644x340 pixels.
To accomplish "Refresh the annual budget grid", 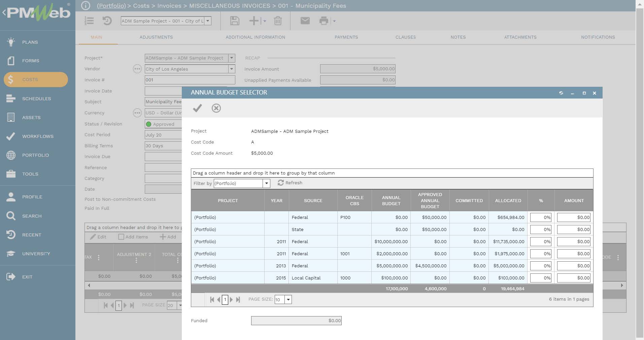I will [290, 183].
